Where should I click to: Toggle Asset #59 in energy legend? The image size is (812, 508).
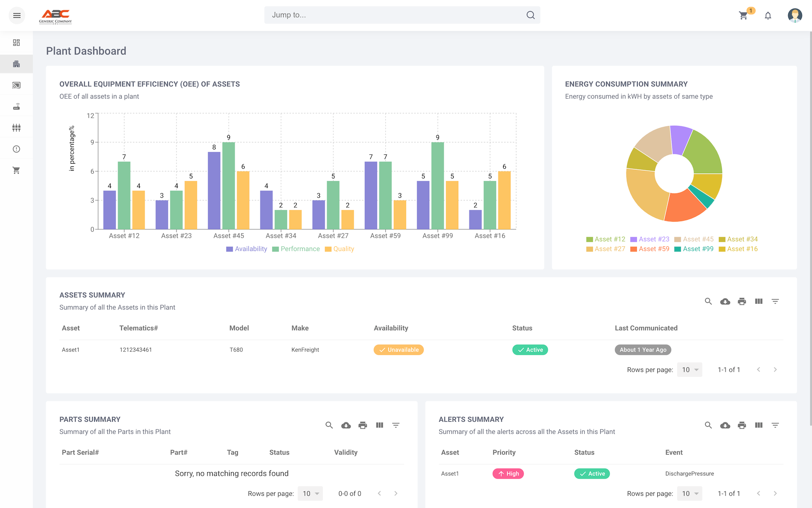coord(650,249)
